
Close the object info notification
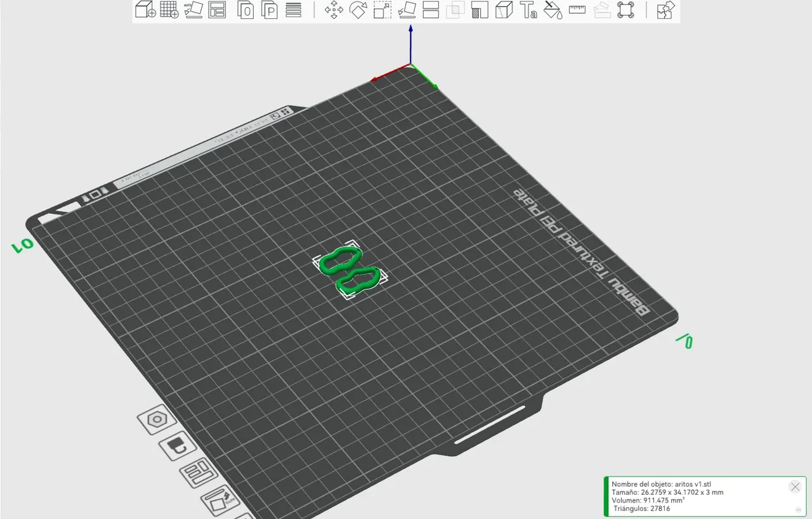795,487
